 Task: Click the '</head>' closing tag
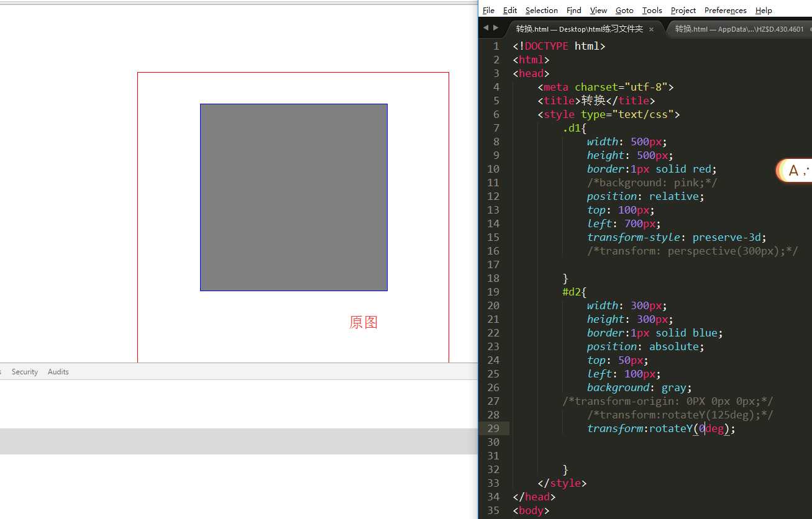click(534, 497)
